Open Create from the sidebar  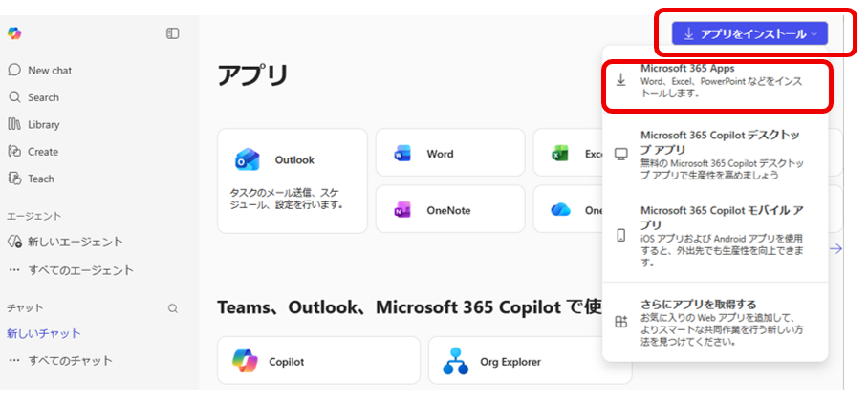(x=42, y=151)
